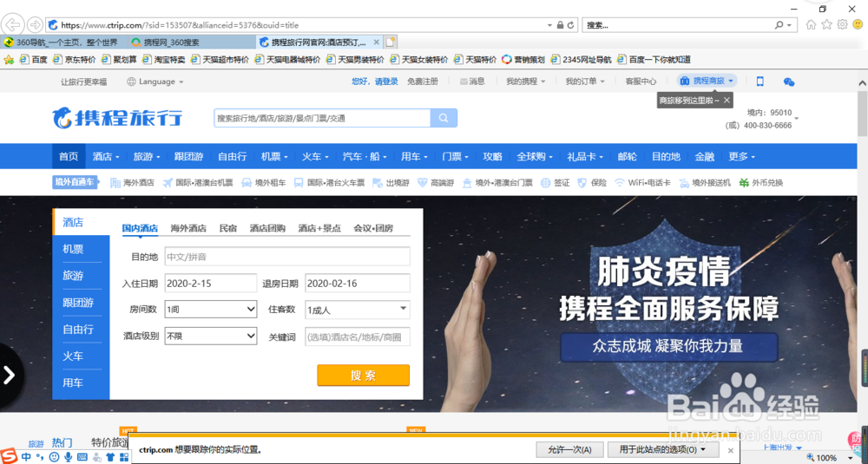Open WiFi•电话卡 icon link

click(642, 182)
